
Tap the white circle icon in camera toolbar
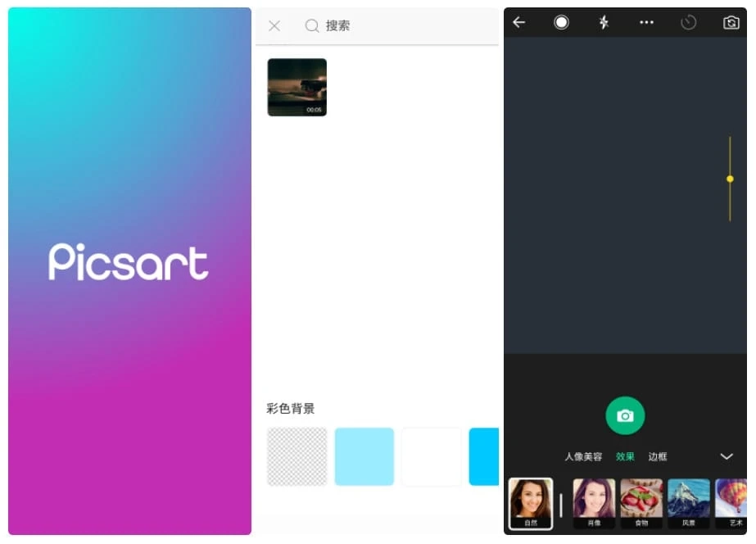561,23
